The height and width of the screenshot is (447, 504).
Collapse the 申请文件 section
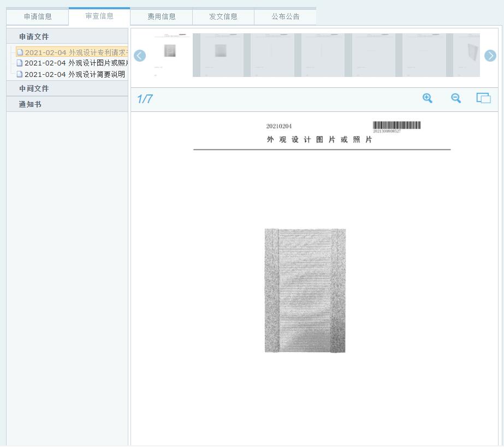(x=34, y=37)
